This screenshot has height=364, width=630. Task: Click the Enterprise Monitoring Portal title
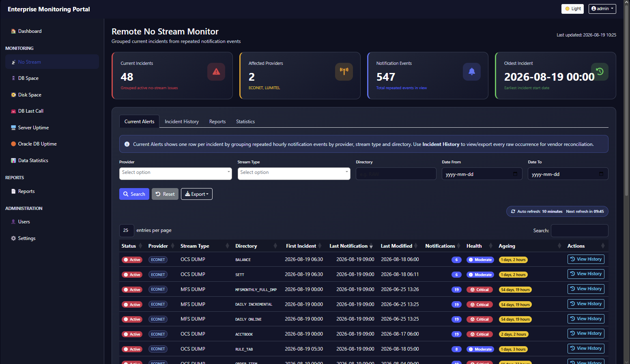coord(49,9)
